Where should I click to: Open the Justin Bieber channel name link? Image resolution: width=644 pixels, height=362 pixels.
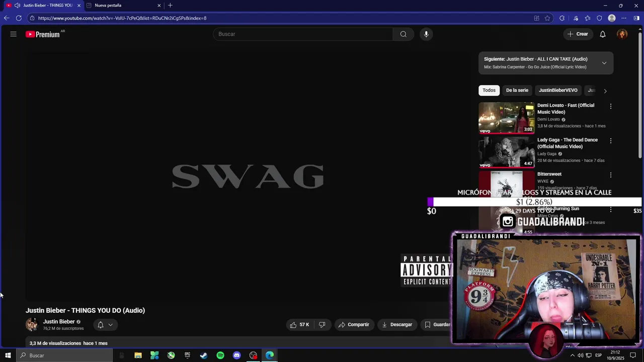coord(59,322)
